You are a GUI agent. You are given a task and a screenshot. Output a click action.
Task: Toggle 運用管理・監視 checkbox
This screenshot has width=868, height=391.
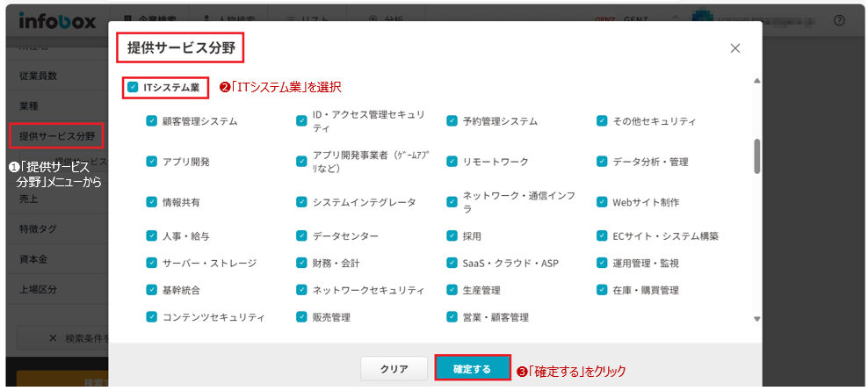pyautogui.click(x=602, y=263)
